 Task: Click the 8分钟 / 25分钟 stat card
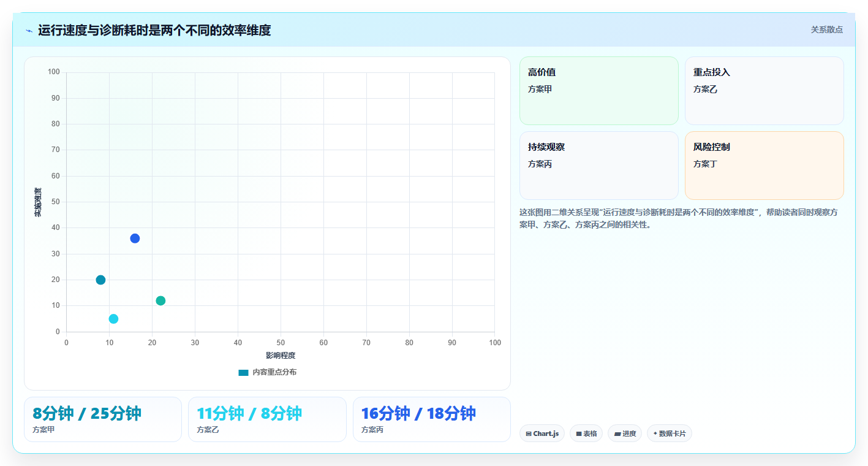tap(103, 419)
